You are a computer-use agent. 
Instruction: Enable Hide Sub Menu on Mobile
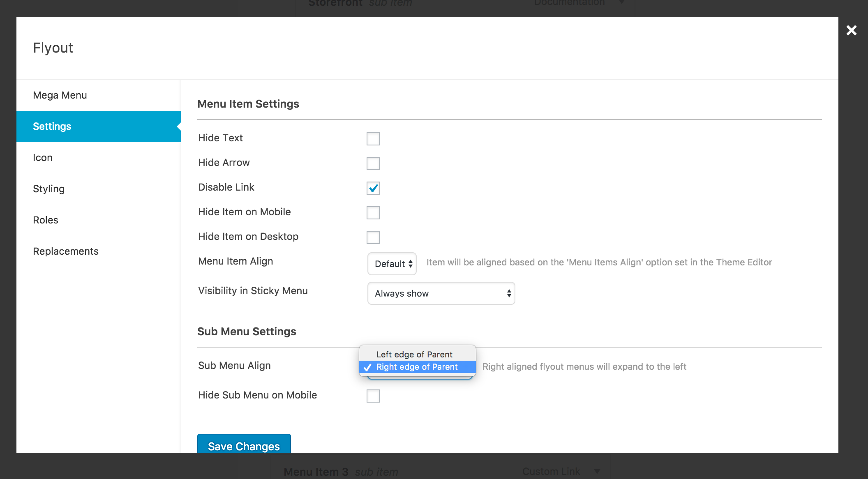click(373, 396)
